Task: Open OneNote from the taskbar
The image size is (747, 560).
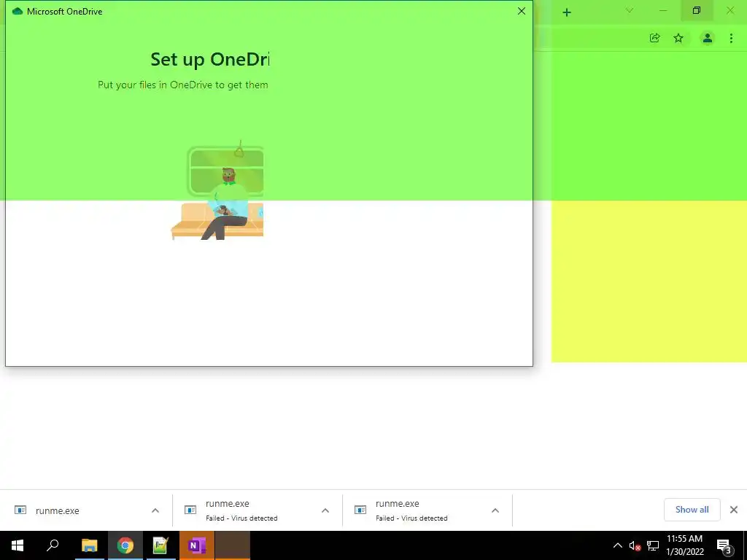Action: (197, 545)
